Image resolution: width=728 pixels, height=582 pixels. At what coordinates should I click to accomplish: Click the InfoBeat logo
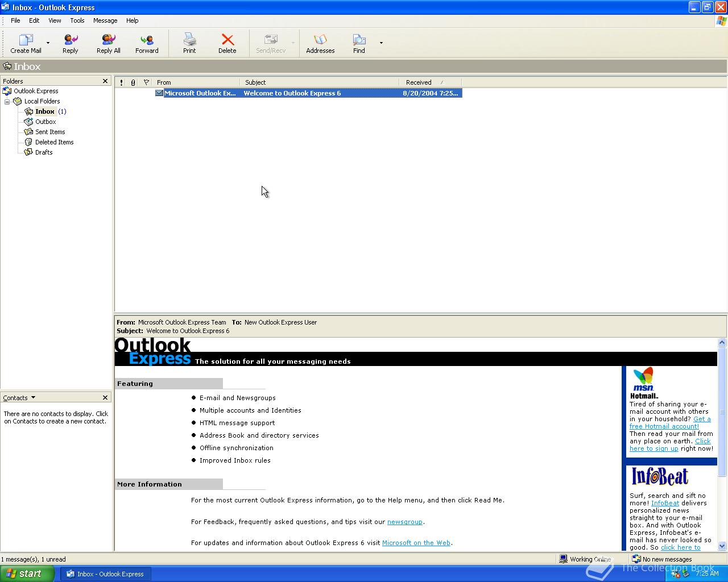pos(660,476)
